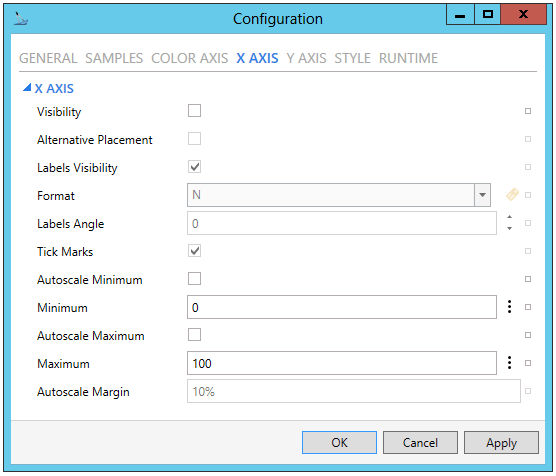The height and width of the screenshot is (476, 556).
Task: Open the three-dot menu beside Minimum
Action: [509, 307]
